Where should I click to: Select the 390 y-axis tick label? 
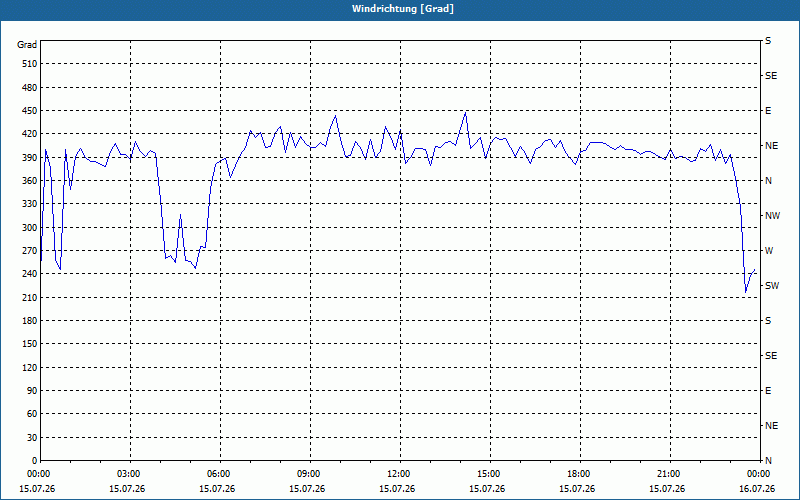click(x=30, y=158)
